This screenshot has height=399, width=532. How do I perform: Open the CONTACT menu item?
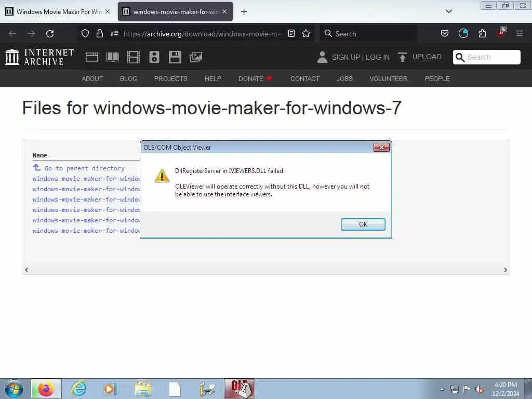[x=304, y=79]
